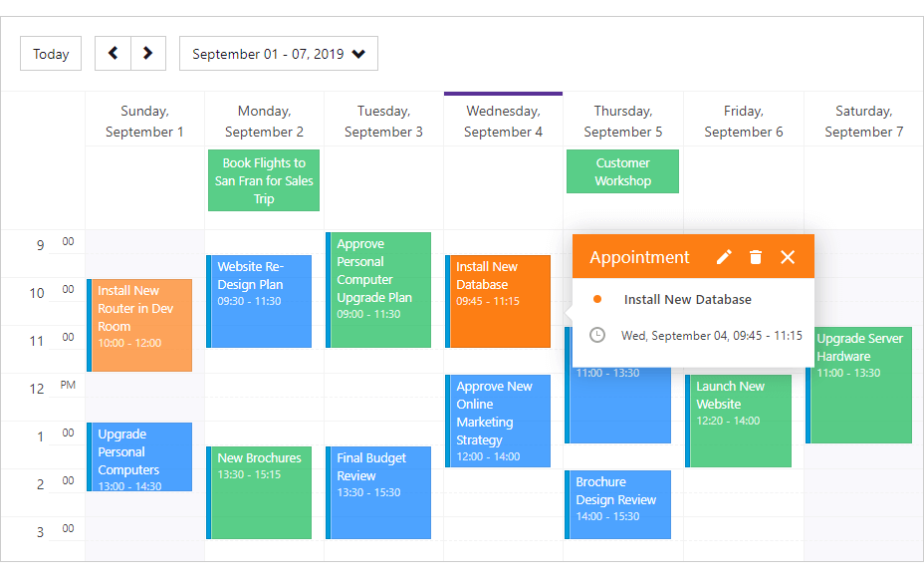Screen dimensions: 924x578
Task: Go to next week with right arrow
Action: point(148,54)
